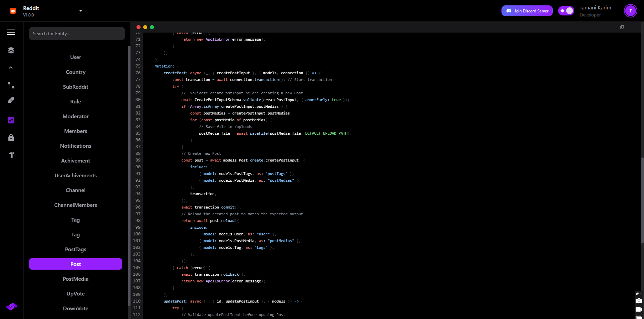Screen dimensions: 644x319
Task: Open the T user avatar
Action: (x=631, y=11)
